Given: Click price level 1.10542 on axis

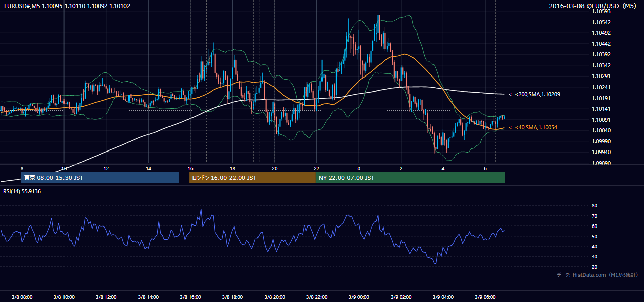Looking at the screenshot, I should [x=601, y=22].
